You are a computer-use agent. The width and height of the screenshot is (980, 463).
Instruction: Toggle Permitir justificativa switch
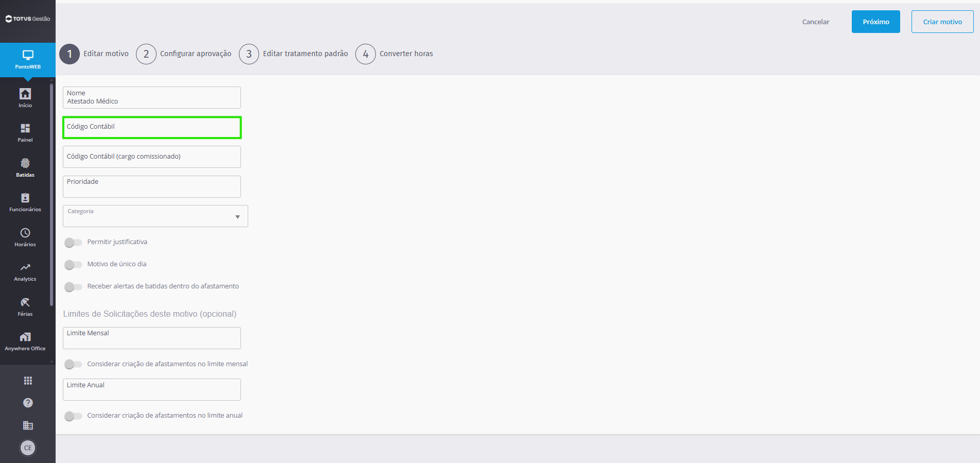coord(73,242)
